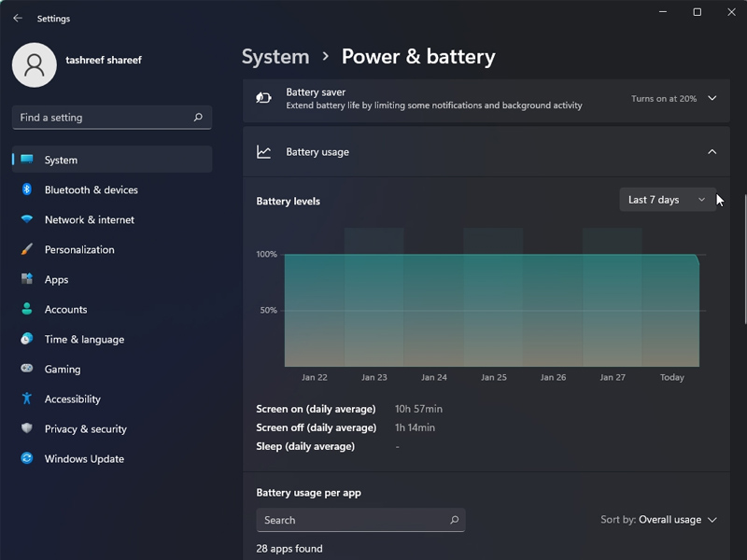This screenshot has width=747, height=560.
Task: Open Sort by Overall usage dropdown
Action: [x=658, y=520]
